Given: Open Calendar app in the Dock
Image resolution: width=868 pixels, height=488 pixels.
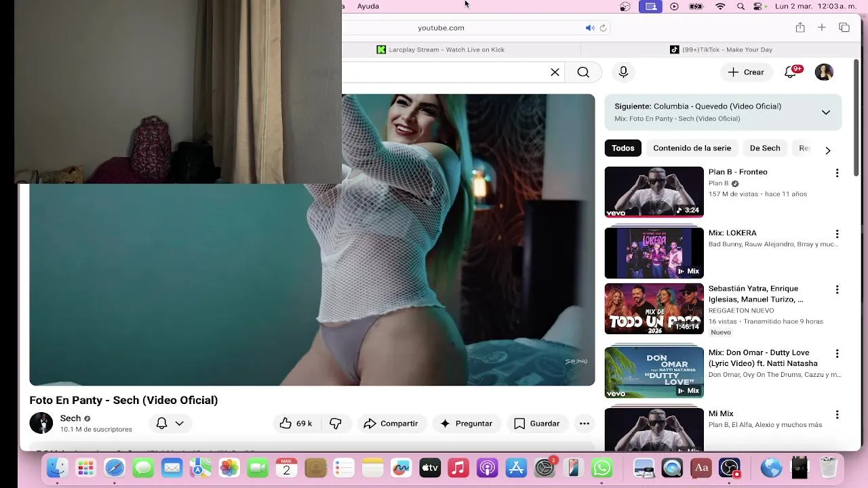Looking at the screenshot, I should tap(286, 468).
